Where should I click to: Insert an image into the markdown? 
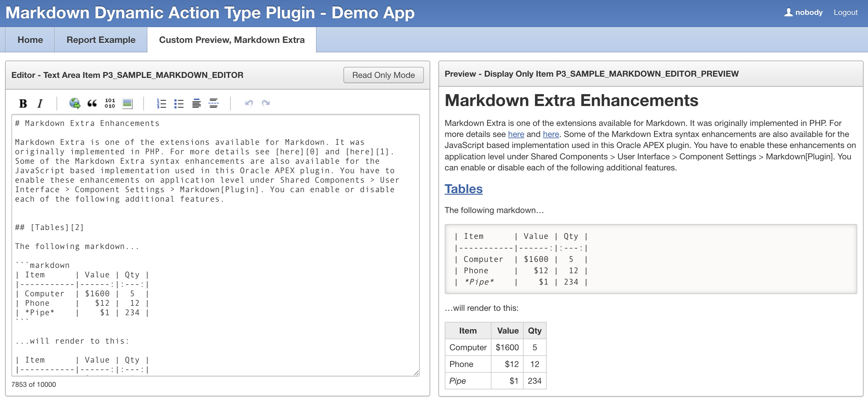128,103
